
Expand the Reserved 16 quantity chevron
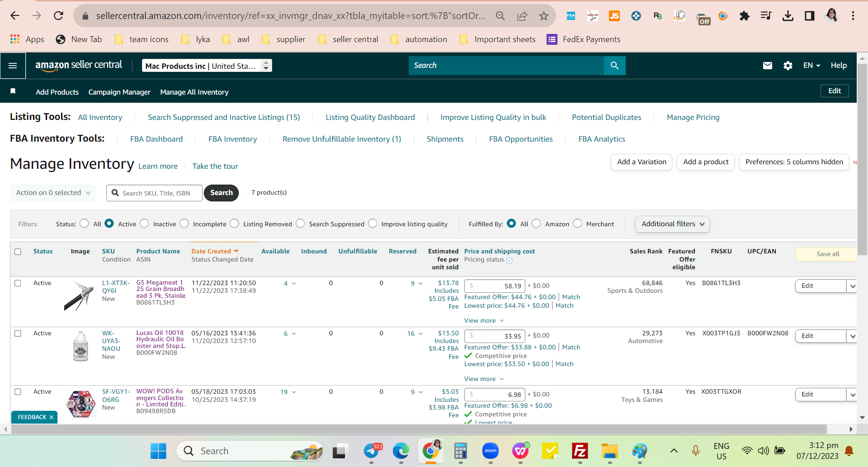coord(420,334)
